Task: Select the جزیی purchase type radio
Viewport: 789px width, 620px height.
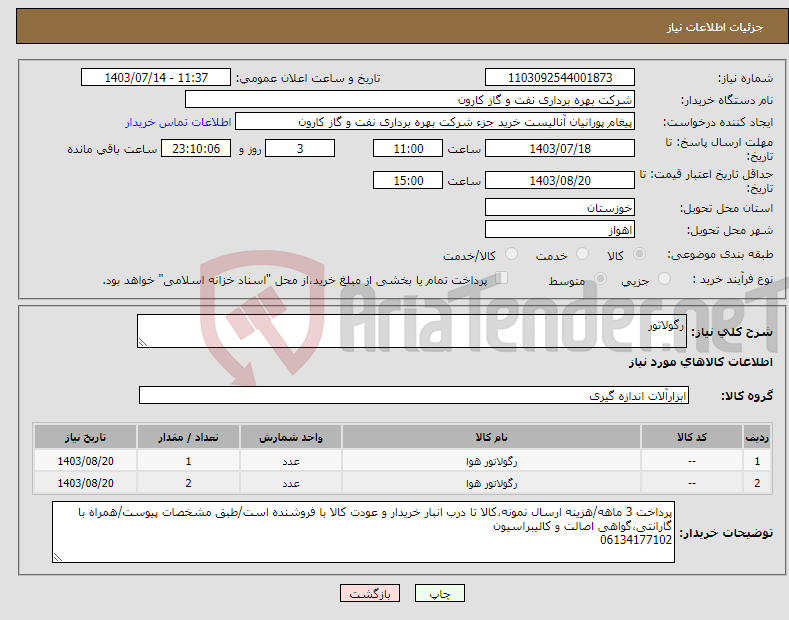Action: [x=664, y=279]
